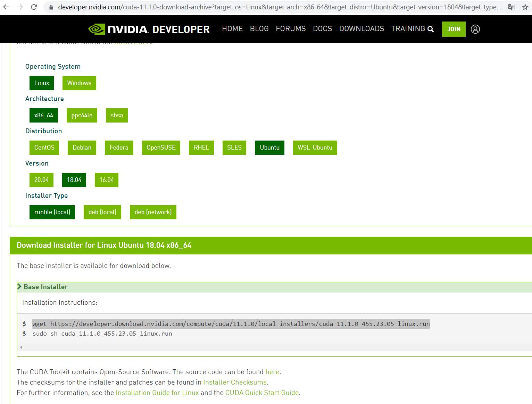Click the lock icon in the address bar
Image resolution: width=532 pixels, height=404 pixels.
point(51,7)
